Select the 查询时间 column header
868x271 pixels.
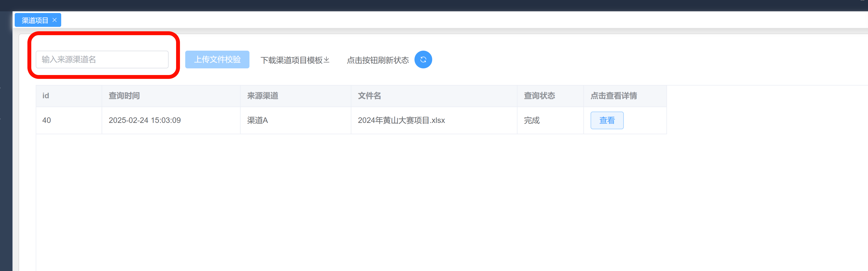point(124,96)
